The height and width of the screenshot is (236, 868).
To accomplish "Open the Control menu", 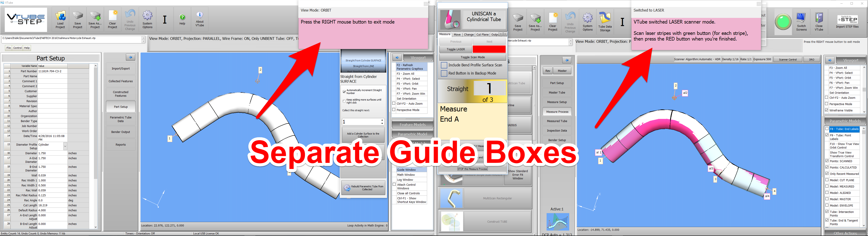I will [17, 48].
